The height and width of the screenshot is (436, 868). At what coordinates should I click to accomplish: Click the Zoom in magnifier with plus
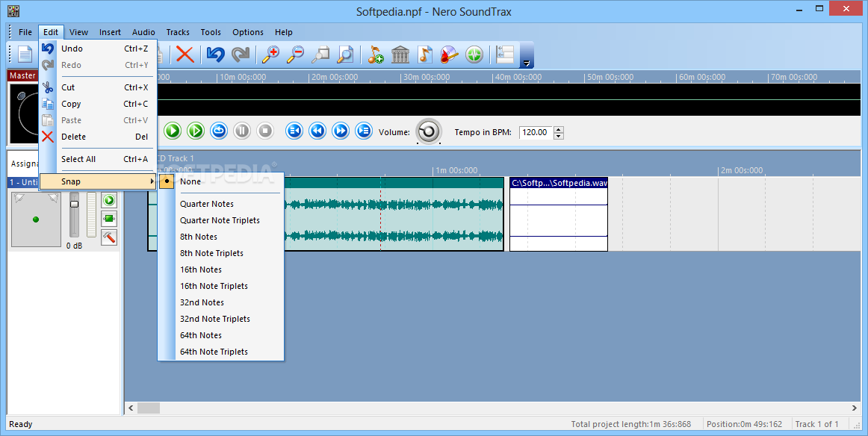coord(270,54)
